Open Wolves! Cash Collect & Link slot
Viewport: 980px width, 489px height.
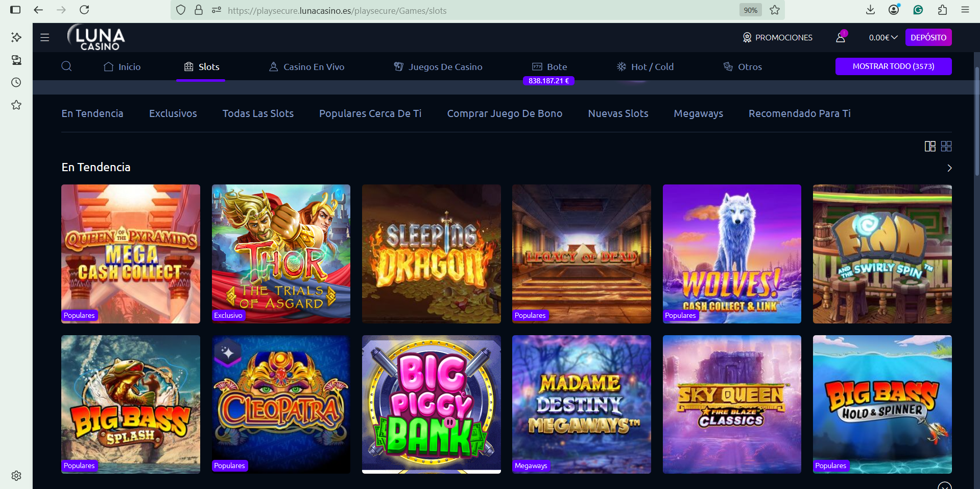[x=732, y=254]
